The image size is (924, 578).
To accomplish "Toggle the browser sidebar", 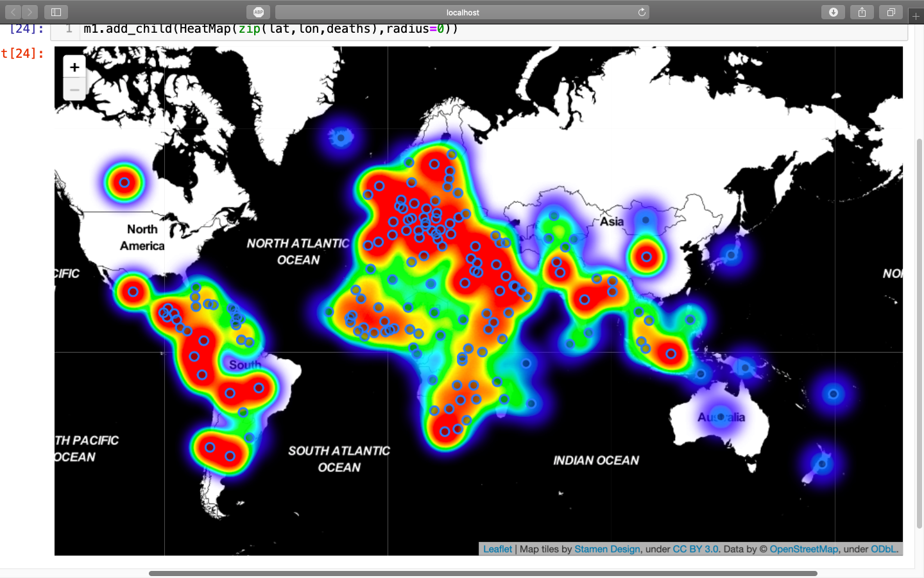I will pyautogui.click(x=56, y=12).
